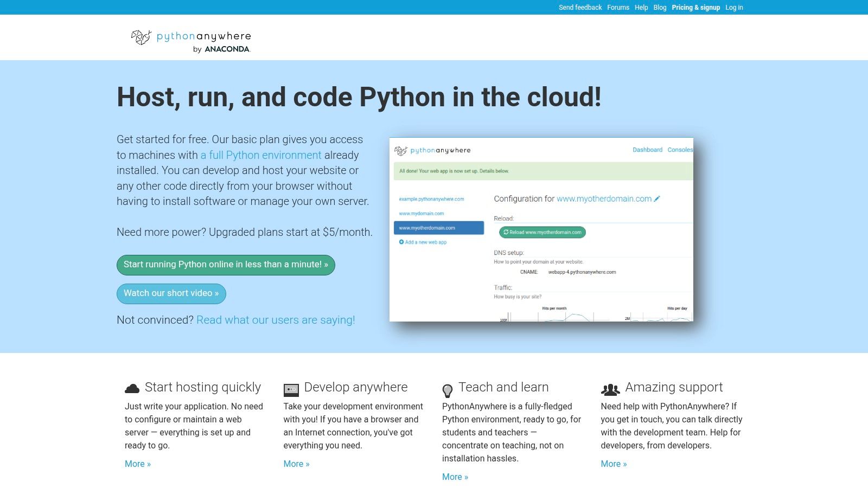The image size is (868, 488).
Task: Click the people icon beside Amazing support
Action: (x=610, y=389)
